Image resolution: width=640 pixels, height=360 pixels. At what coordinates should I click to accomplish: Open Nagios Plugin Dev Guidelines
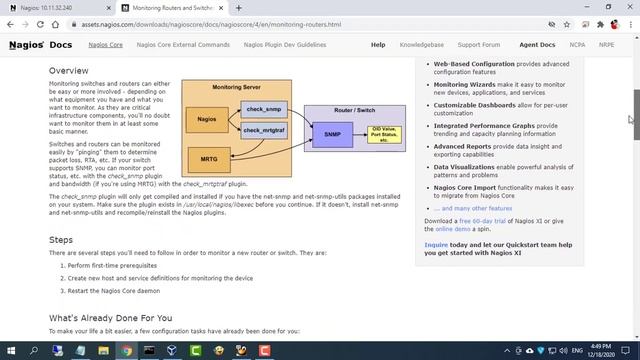coord(285,45)
